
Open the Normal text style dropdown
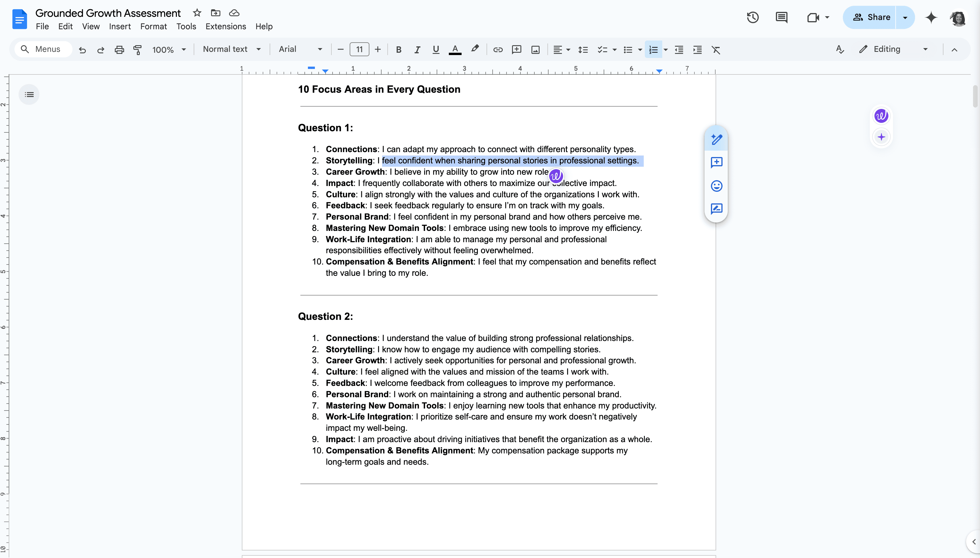(x=232, y=50)
